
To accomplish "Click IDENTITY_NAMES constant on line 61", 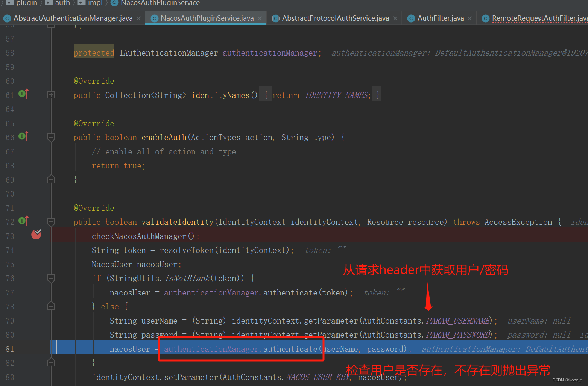I will [x=336, y=95].
